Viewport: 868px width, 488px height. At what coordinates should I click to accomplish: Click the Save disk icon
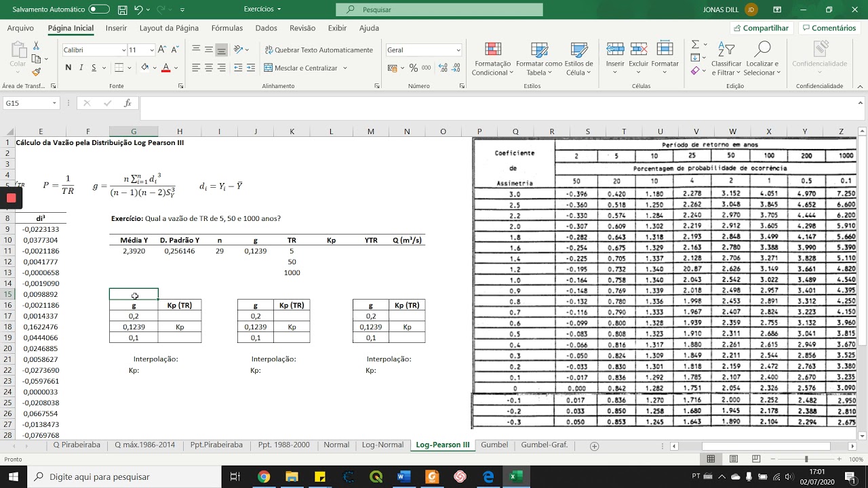click(x=122, y=9)
